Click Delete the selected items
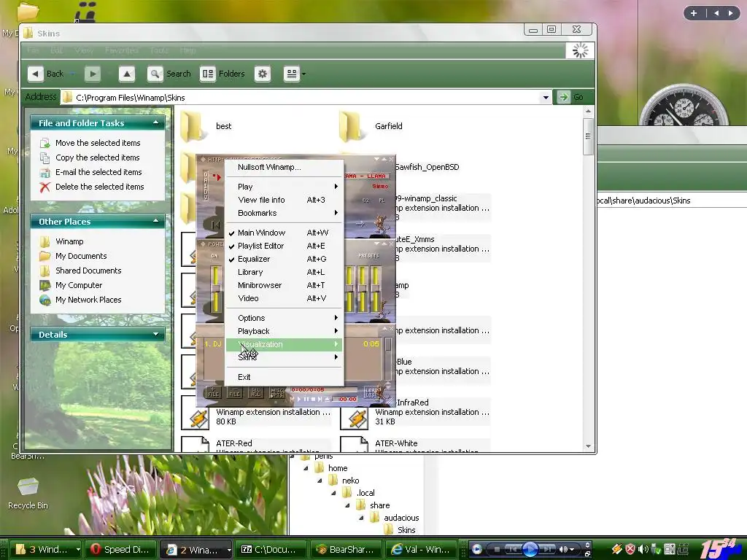Viewport: 747px width, 560px height. (x=99, y=187)
